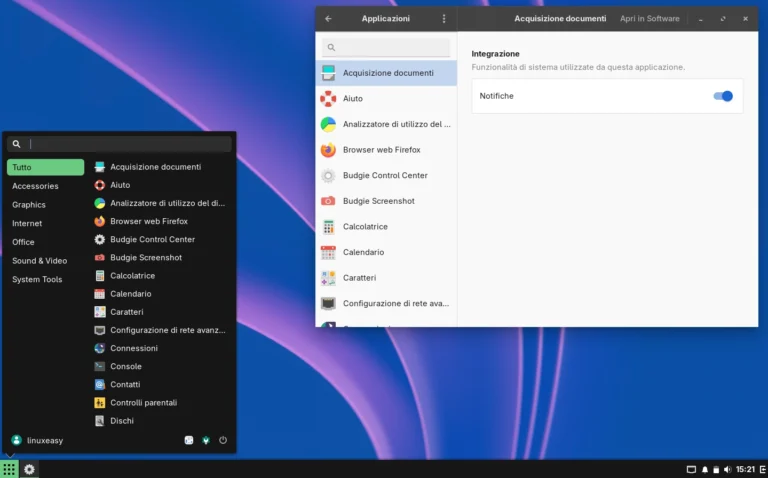This screenshot has width=768, height=478.
Task: Select the Graphics category in app menu
Action: coord(29,205)
